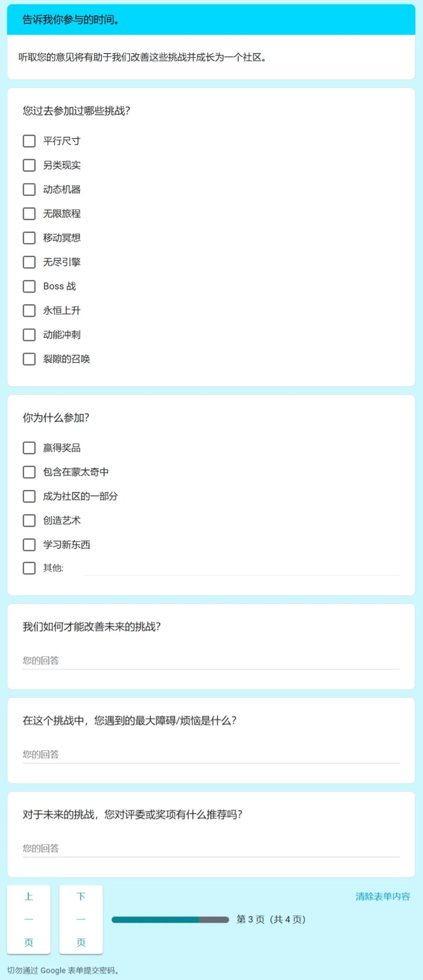Screen dimensions: 423x980
Task: Check 赢得奖品 as participation reason
Action: [x=29, y=448]
